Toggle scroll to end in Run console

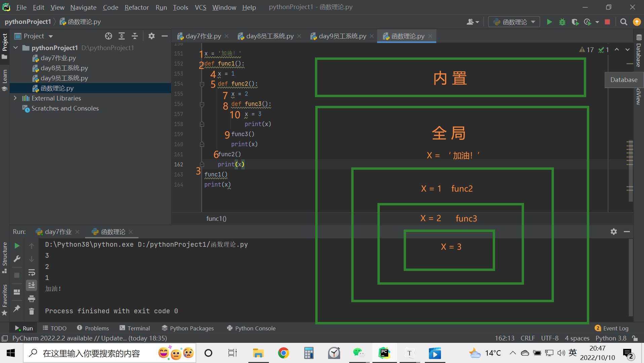(x=32, y=285)
